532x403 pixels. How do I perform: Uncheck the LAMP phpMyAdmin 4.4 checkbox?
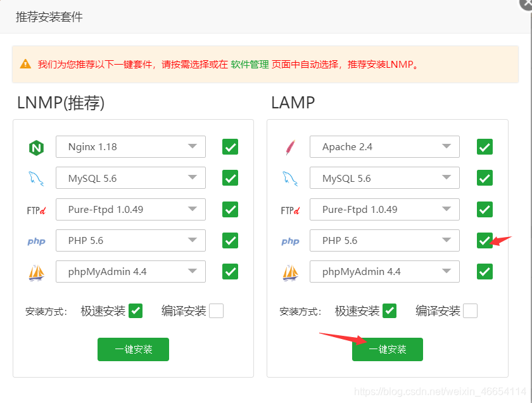coord(484,272)
